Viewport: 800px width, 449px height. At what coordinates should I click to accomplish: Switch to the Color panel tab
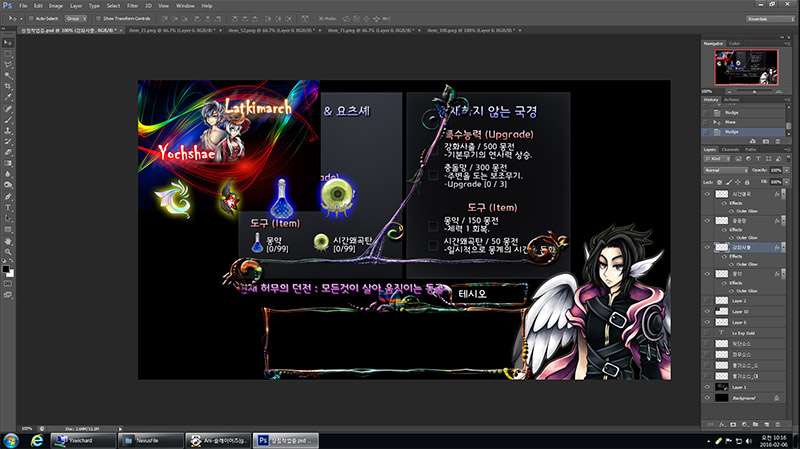[734, 43]
